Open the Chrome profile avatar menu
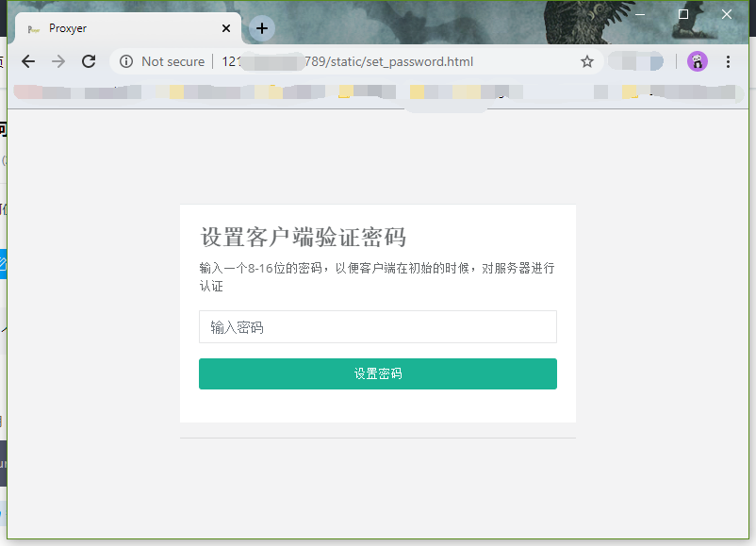The height and width of the screenshot is (546, 756). click(697, 61)
